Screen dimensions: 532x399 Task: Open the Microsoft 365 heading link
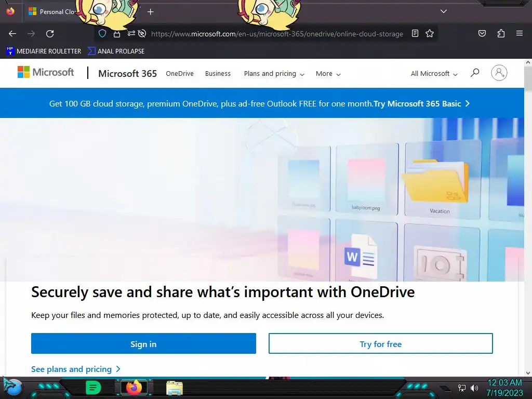(128, 73)
